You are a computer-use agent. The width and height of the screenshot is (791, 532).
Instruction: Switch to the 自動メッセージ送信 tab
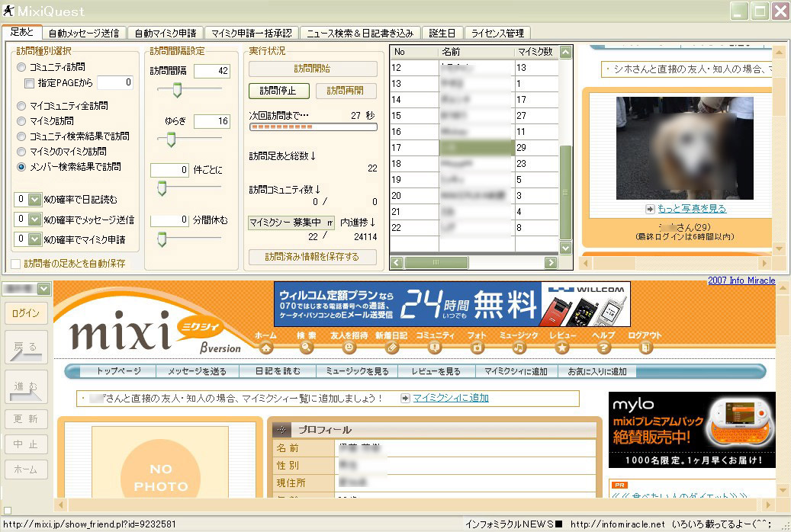(84, 34)
